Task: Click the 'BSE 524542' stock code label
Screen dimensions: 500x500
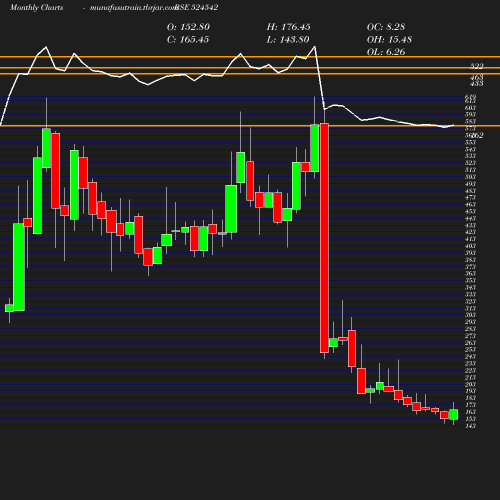Action: [x=197, y=8]
